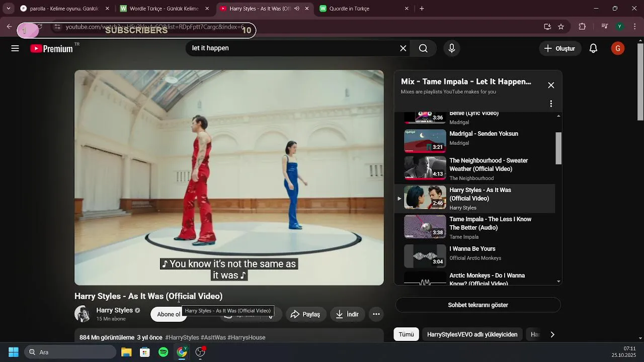Image resolution: width=644 pixels, height=362 pixels.
Task: Open the Oluştur create menu
Action: 559,48
